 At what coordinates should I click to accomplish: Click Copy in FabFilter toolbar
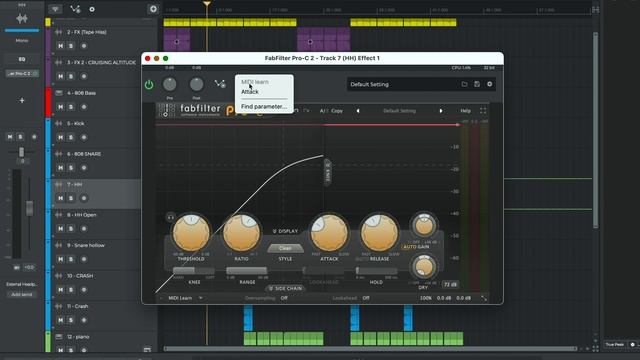pos(337,111)
